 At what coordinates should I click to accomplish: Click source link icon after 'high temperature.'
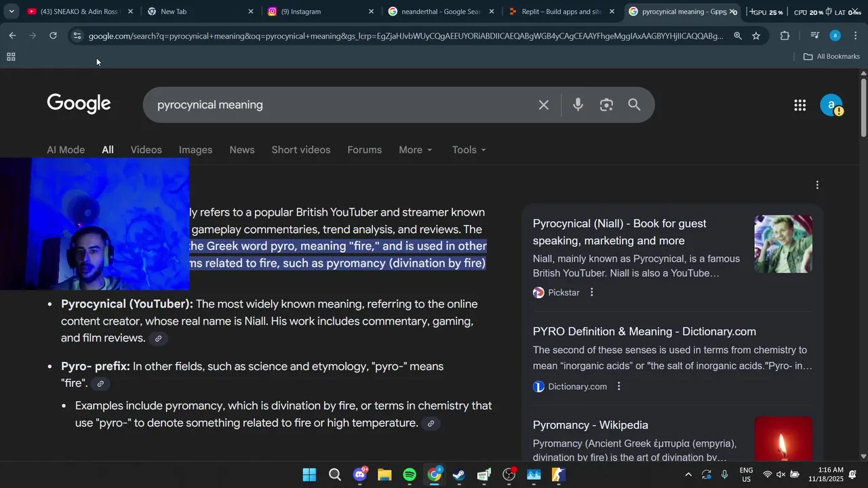click(x=431, y=424)
